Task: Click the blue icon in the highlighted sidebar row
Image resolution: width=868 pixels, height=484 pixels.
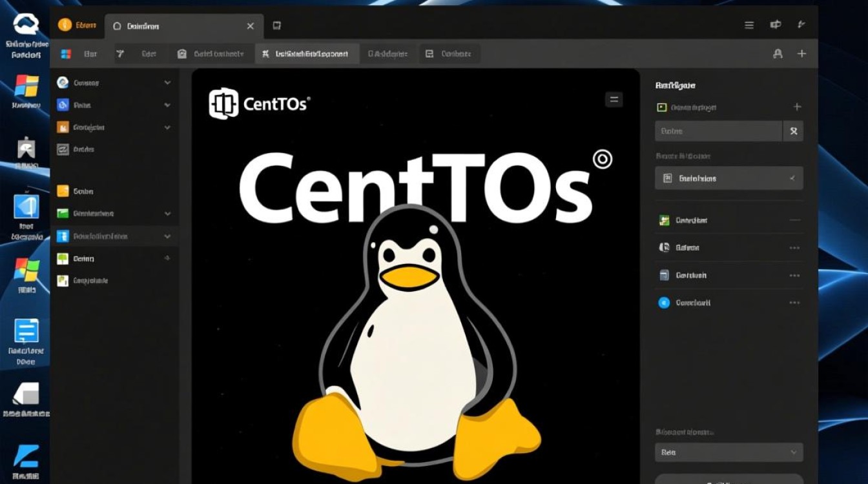Action: point(63,236)
